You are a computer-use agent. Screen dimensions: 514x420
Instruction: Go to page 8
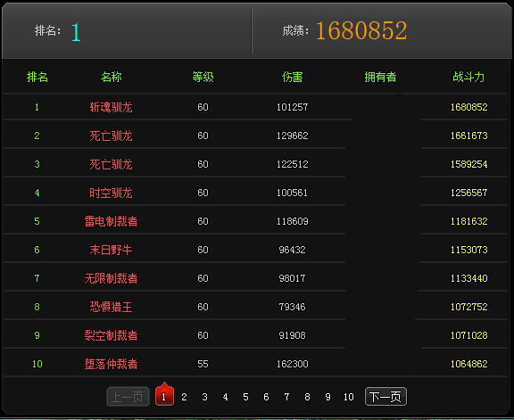tap(307, 397)
